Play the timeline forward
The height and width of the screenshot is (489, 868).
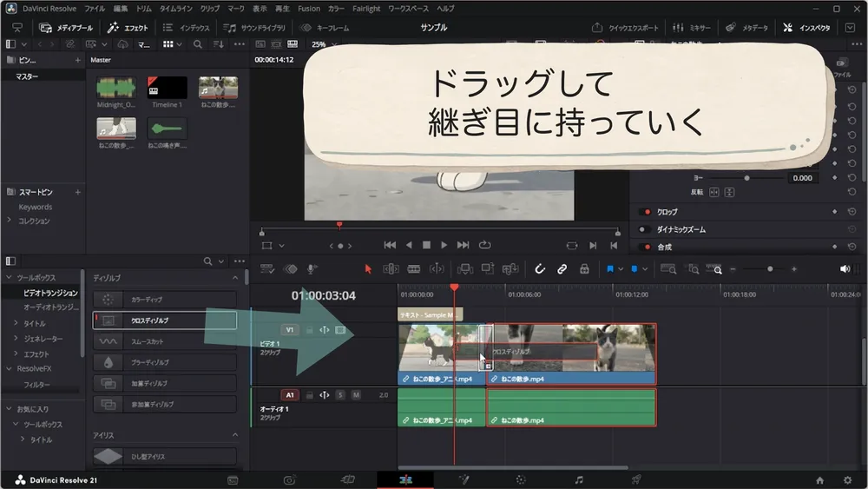point(444,245)
